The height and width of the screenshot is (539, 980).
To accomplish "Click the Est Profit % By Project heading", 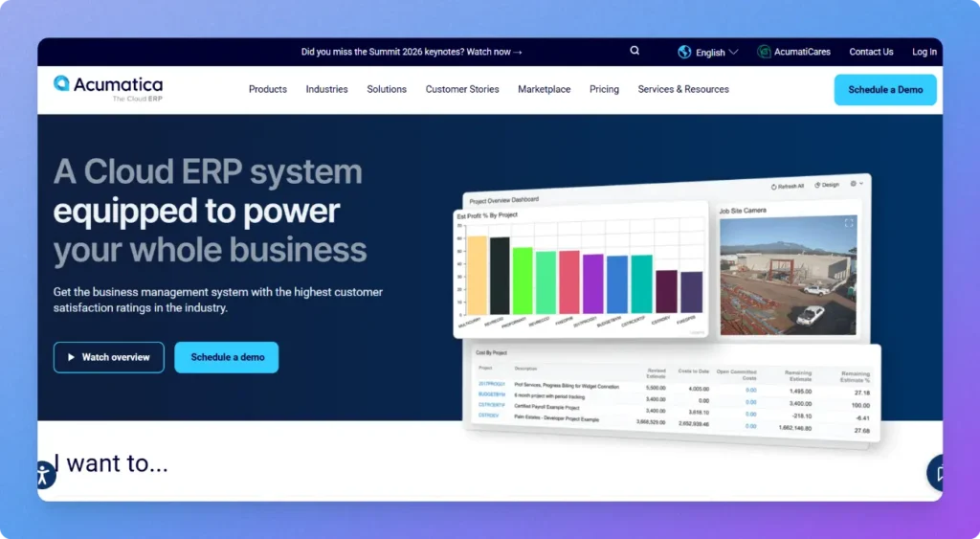I will 487,215.
